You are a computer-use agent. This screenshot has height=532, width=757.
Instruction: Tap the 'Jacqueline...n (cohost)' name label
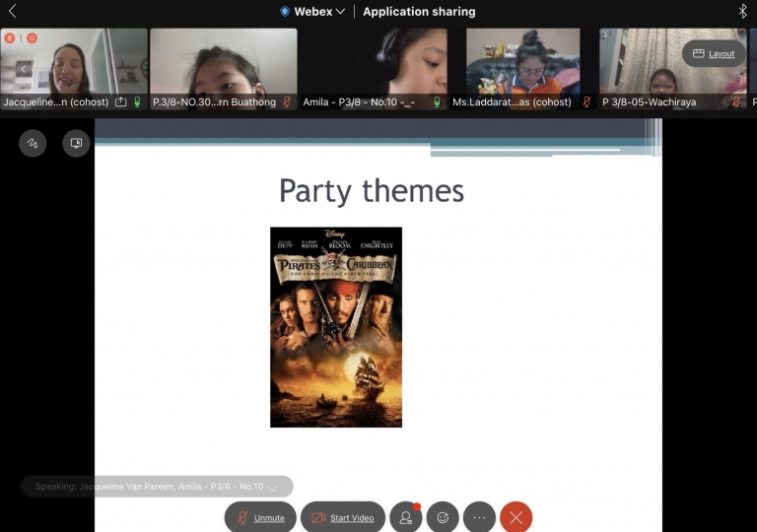(x=56, y=101)
